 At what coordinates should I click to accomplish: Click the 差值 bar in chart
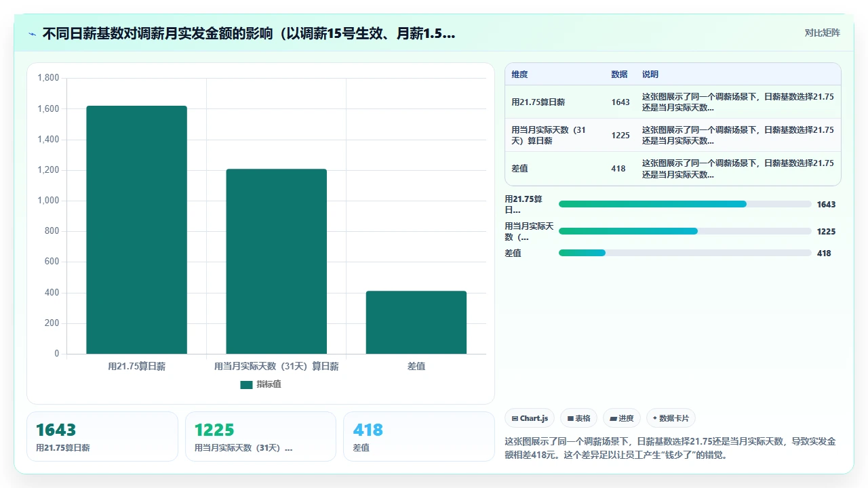[416, 323]
